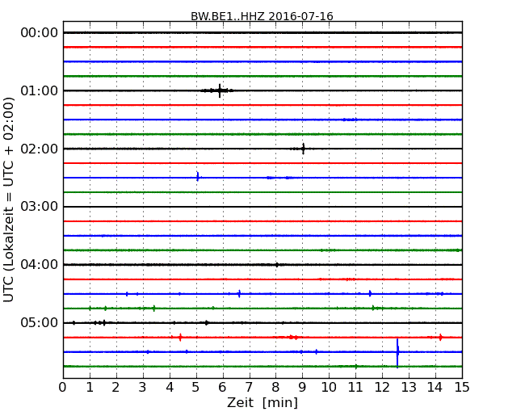Click the 02:00 time label
Viewport: 525px width, 420px height.
click(40, 149)
